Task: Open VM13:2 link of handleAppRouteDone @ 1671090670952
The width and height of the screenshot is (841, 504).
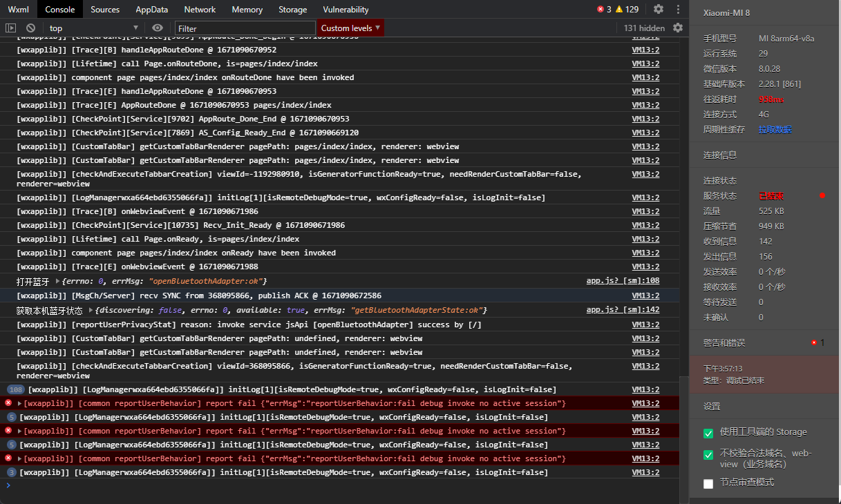Action: click(x=645, y=50)
